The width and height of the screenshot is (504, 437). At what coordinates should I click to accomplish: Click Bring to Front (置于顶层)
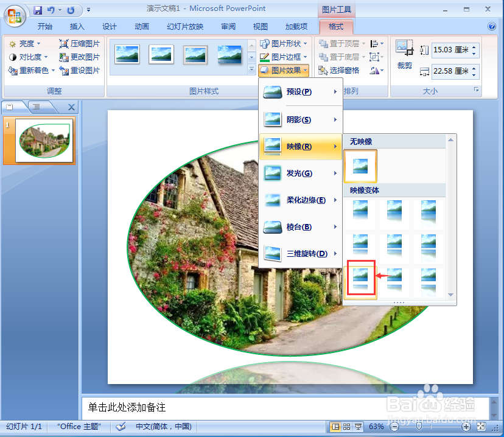(x=342, y=43)
